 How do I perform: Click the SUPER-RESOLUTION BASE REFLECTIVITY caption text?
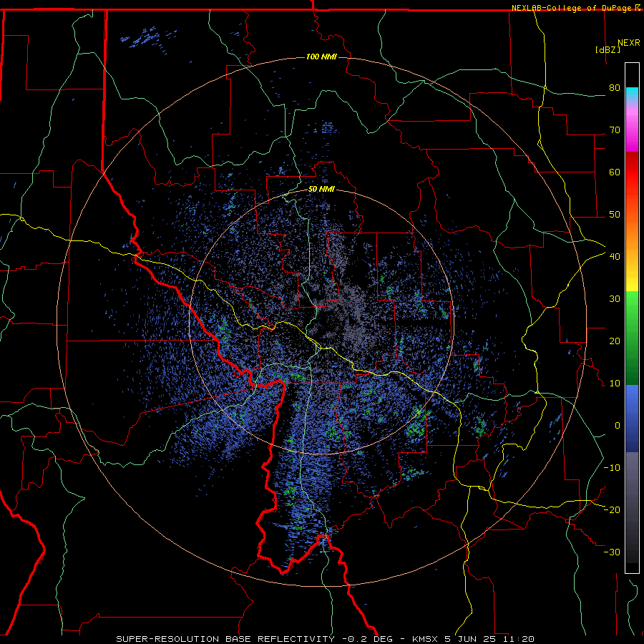click(x=225, y=639)
